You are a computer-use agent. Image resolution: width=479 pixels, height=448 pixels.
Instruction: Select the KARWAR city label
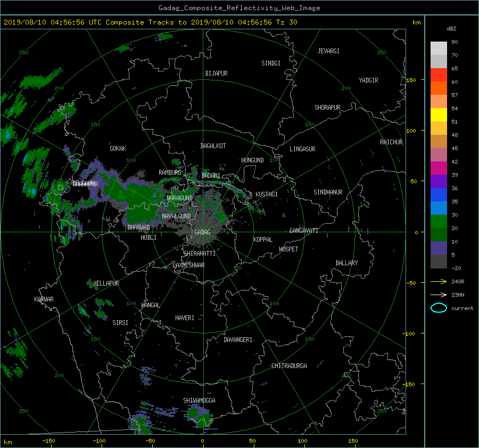[x=44, y=299]
